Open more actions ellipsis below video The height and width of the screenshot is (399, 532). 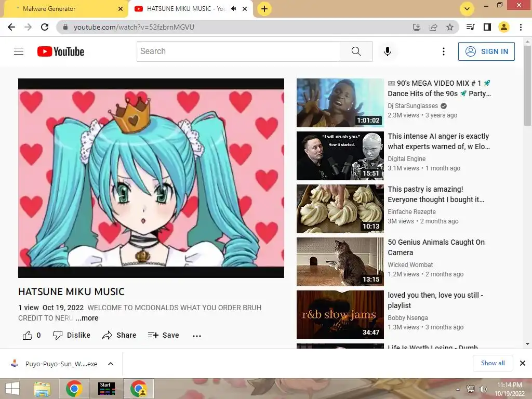click(197, 336)
